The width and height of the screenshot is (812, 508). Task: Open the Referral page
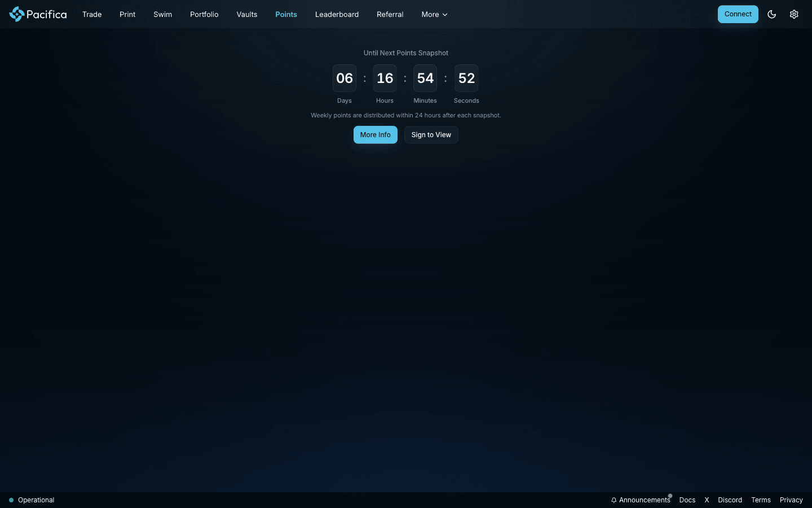click(x=390, y=14)
